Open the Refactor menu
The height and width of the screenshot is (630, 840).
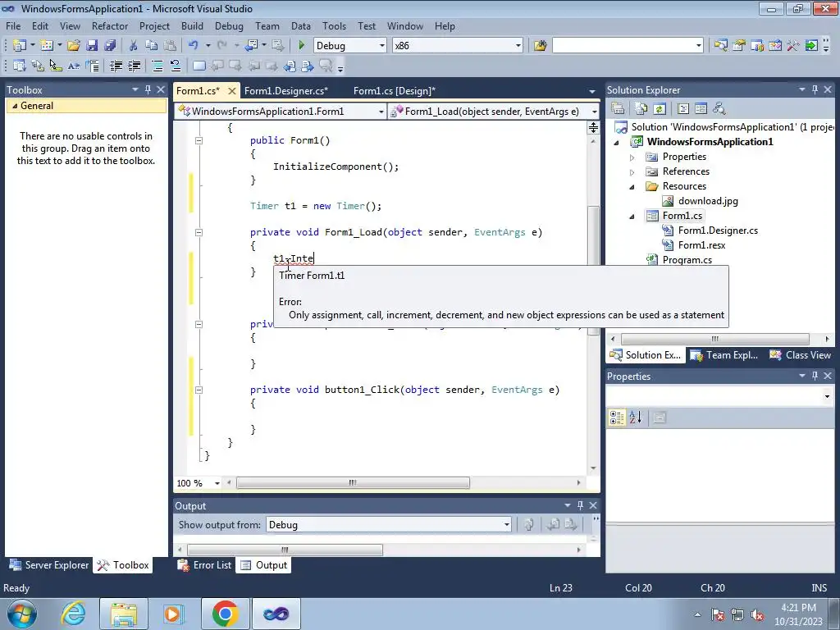pyautogui.click(x=110, y=25)
